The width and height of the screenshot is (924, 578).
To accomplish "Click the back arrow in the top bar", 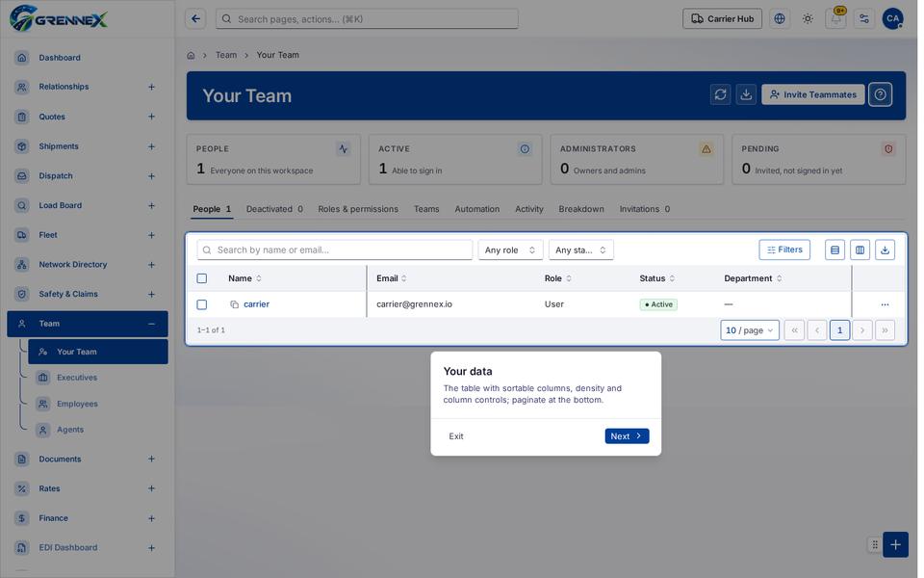I will coord(195,19).
